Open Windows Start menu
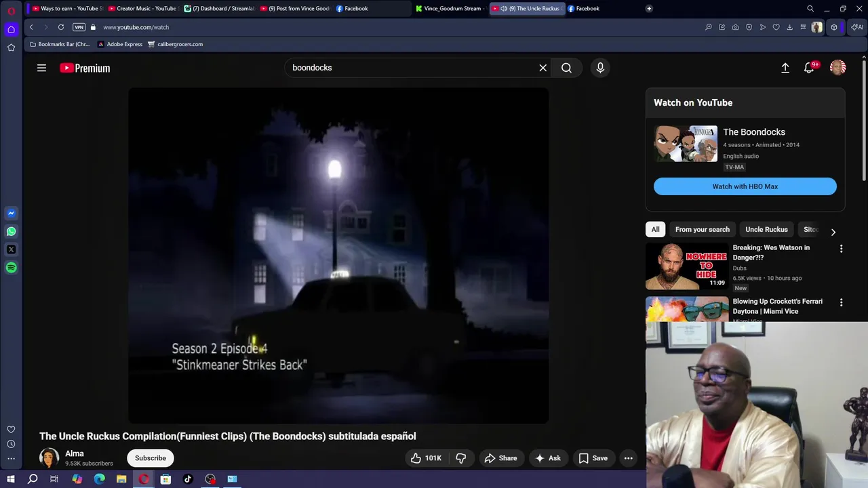868x488 pixels. [10, 479]
